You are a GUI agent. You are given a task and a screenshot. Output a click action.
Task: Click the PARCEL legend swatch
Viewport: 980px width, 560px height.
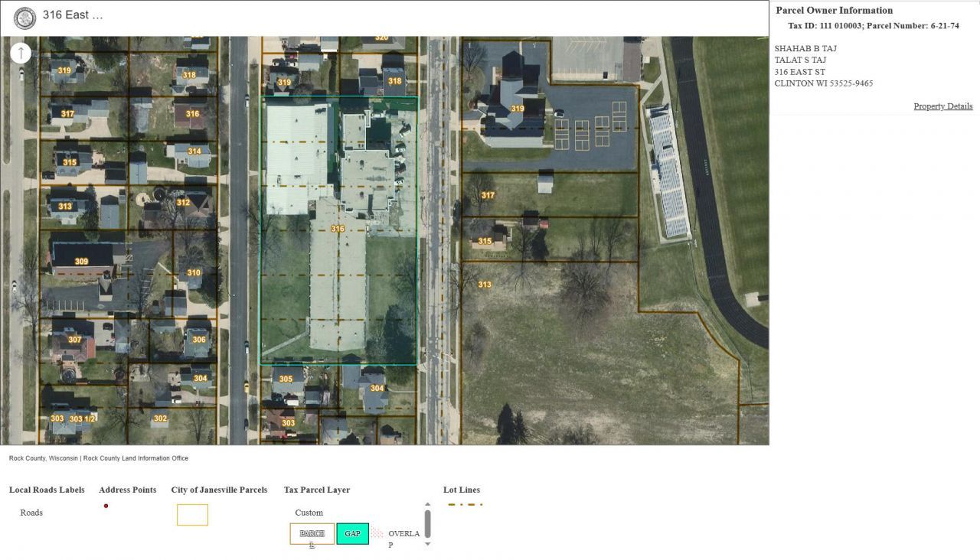pos(312,533)
